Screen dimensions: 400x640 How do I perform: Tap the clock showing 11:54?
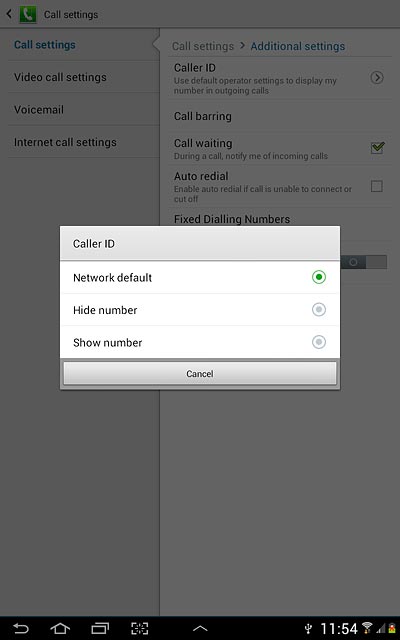(x=339, y=629)
